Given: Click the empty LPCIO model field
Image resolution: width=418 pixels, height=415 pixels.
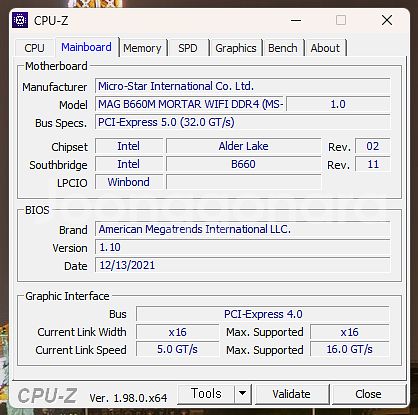Looking at the screenshot, I should pyautogui.click(x=244, y=182).
